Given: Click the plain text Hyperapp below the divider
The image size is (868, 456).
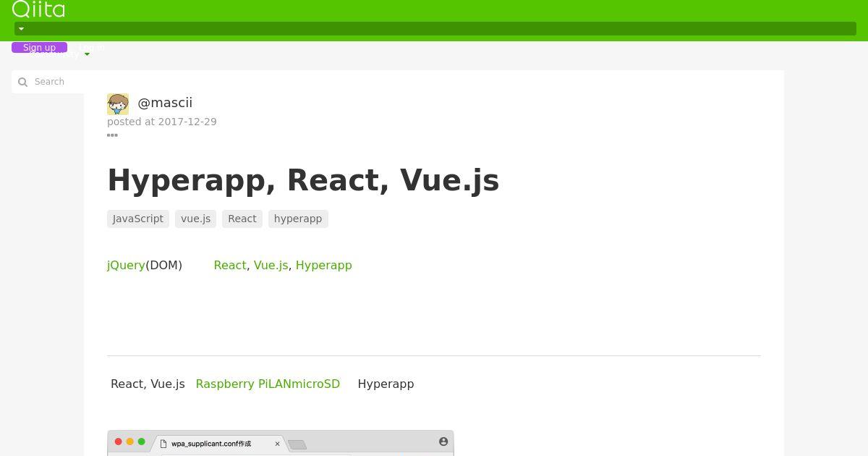Looking at the screenshot, I should (386, 384).
